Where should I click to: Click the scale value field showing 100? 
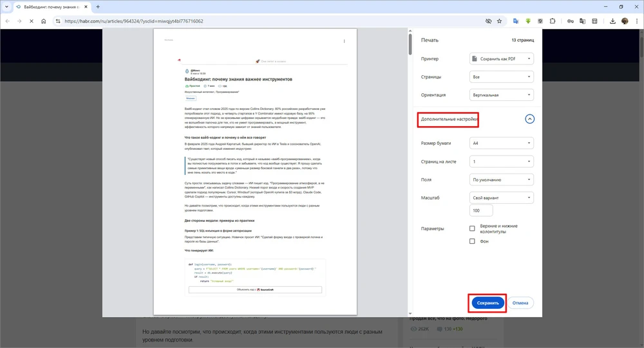pyautogui.click(x=482, y=210)
